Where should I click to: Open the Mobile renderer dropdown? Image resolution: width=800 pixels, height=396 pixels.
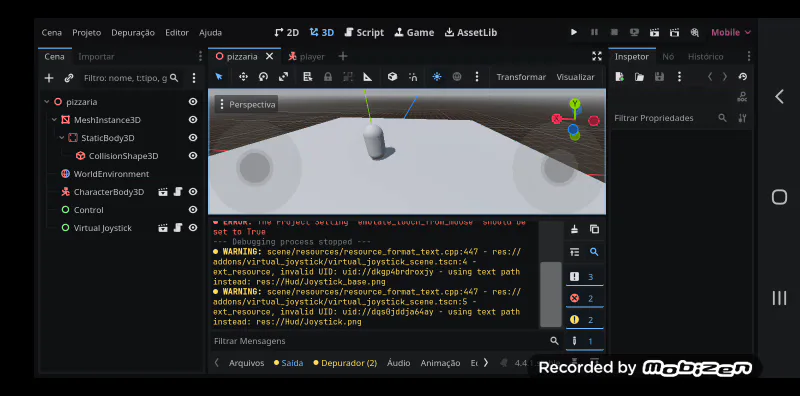click(x=731, y=32)
